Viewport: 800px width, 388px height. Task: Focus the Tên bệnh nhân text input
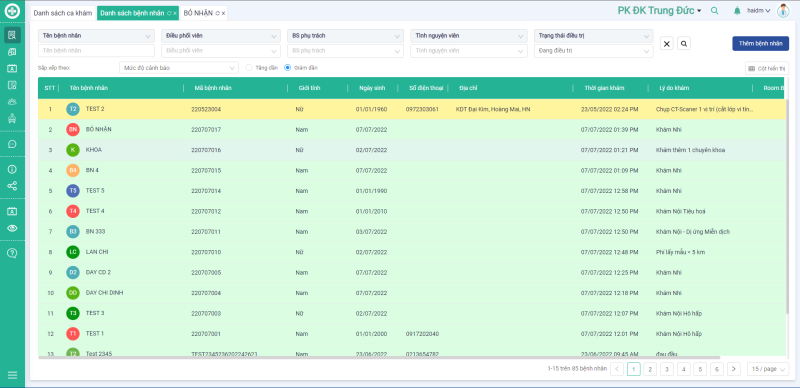(96, 51)
